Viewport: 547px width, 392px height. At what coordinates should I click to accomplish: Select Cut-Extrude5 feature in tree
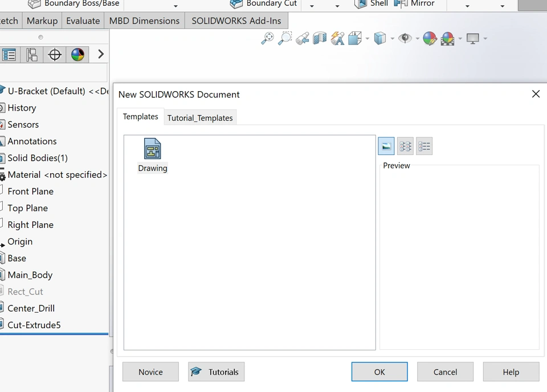[30, 325]
